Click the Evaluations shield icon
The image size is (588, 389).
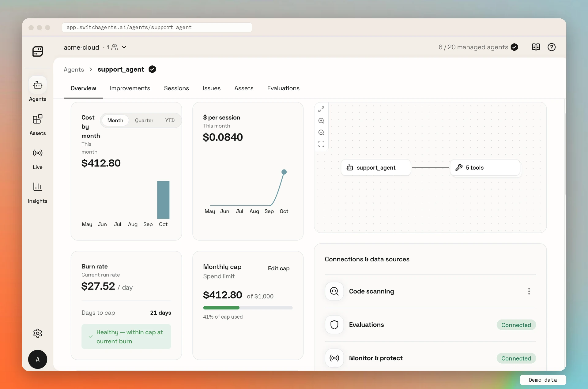(334, 325)
